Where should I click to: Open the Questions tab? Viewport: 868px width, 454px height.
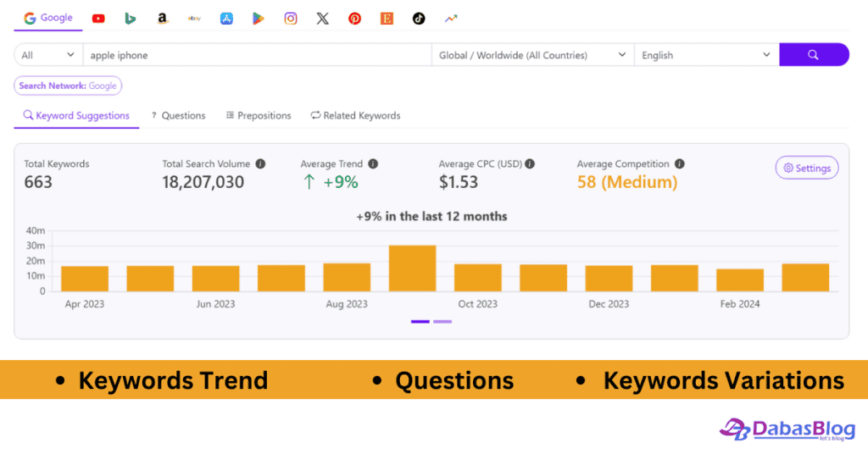pyautogui.click(x=178, y=115)
